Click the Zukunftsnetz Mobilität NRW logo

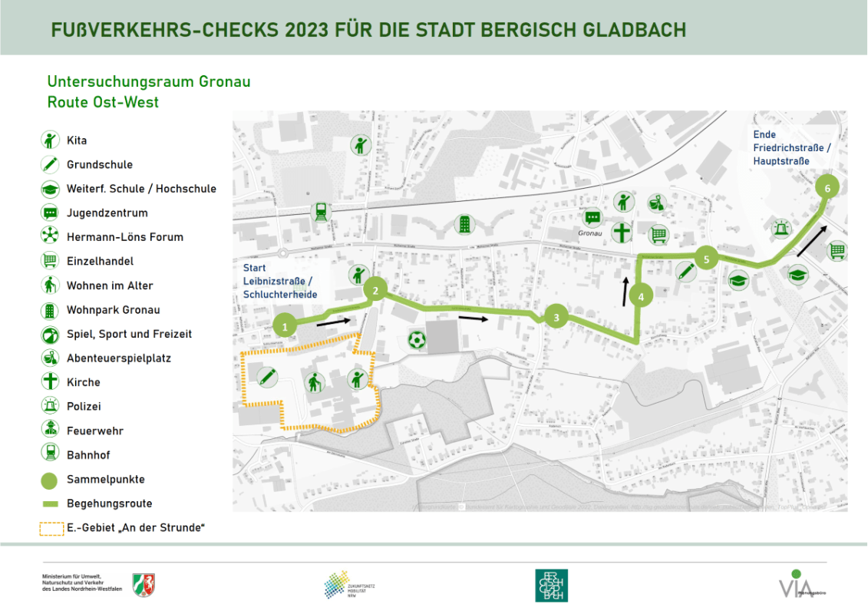click(x=349, y=585)
